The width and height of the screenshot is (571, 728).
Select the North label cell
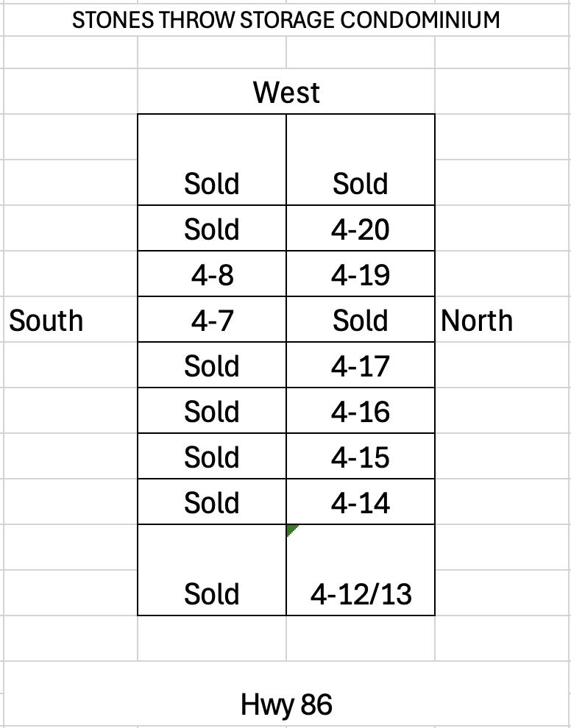[x=477, y=321]
